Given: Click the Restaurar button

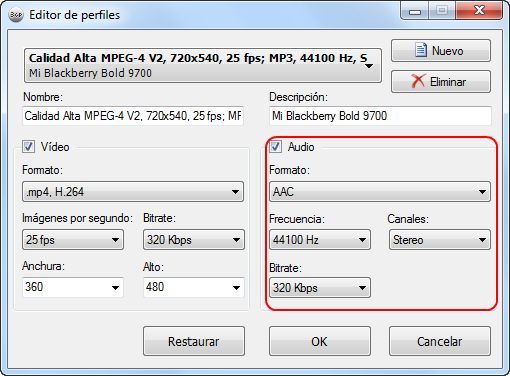Looking at the screenshot, I should point(194,341).
